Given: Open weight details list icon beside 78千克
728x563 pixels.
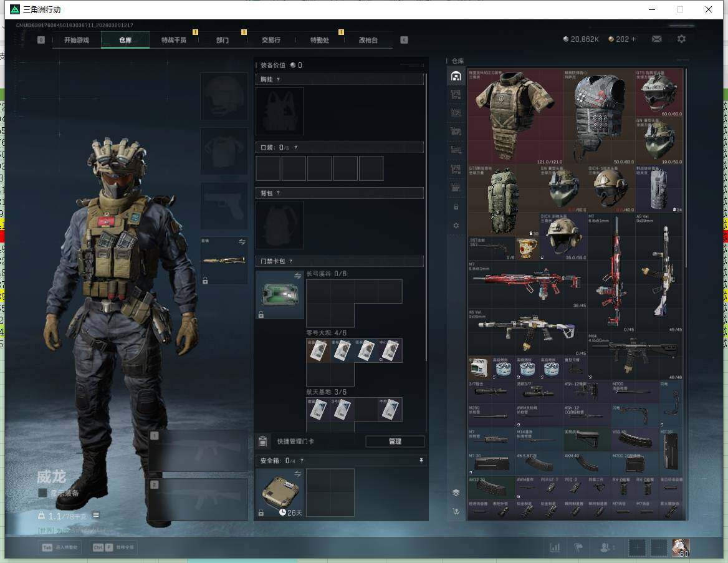Looking at the screenshot, I should [x=95, y=515].
